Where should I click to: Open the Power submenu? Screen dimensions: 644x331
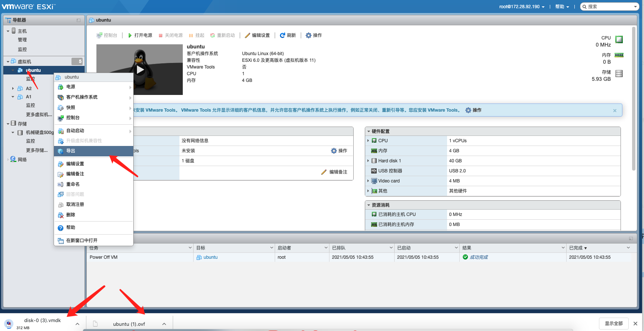pos(94,87)
